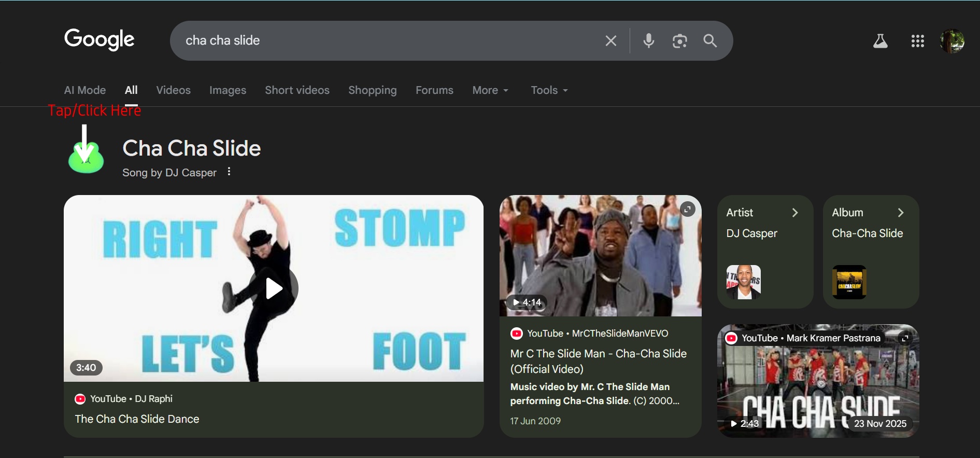Open the Google apps grid icon
The width and height of the screenshot is (980, 458).
point(917,41)
